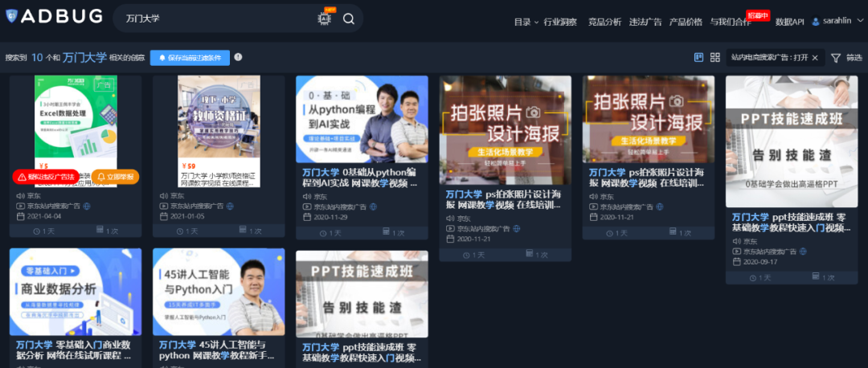This screenshot has height=368, width=868.
Task: Click counter icon on 2020-11-29 card
Action: [x=387, y=232]
